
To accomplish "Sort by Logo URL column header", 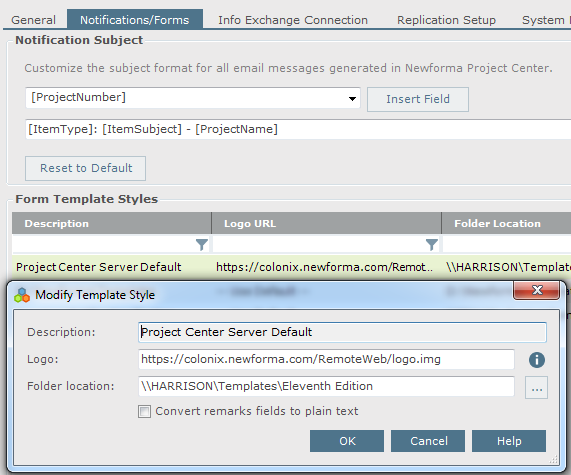I will point(326,223).
